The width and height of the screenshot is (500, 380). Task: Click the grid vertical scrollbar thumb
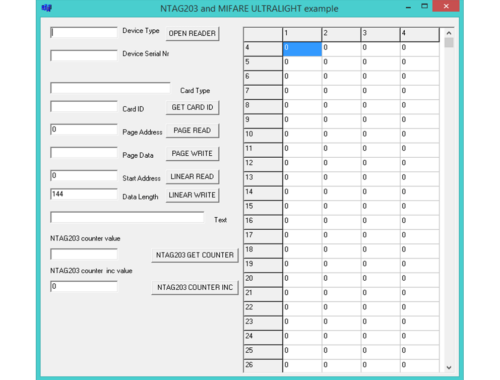tap(449, 43)
